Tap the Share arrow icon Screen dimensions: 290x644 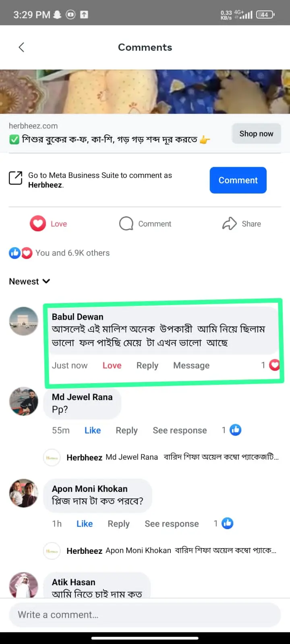point(229,223)
